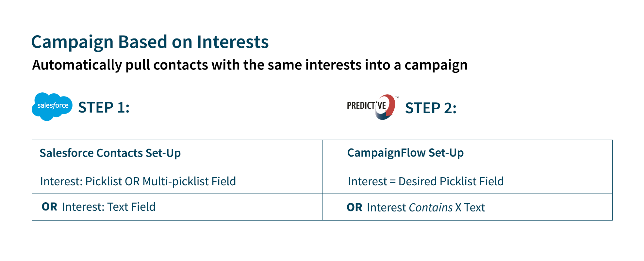The height and width of the screenshot is (261, 644).
Task: Click bold OR before Interest: Text Field
Action: click(50, 207)
